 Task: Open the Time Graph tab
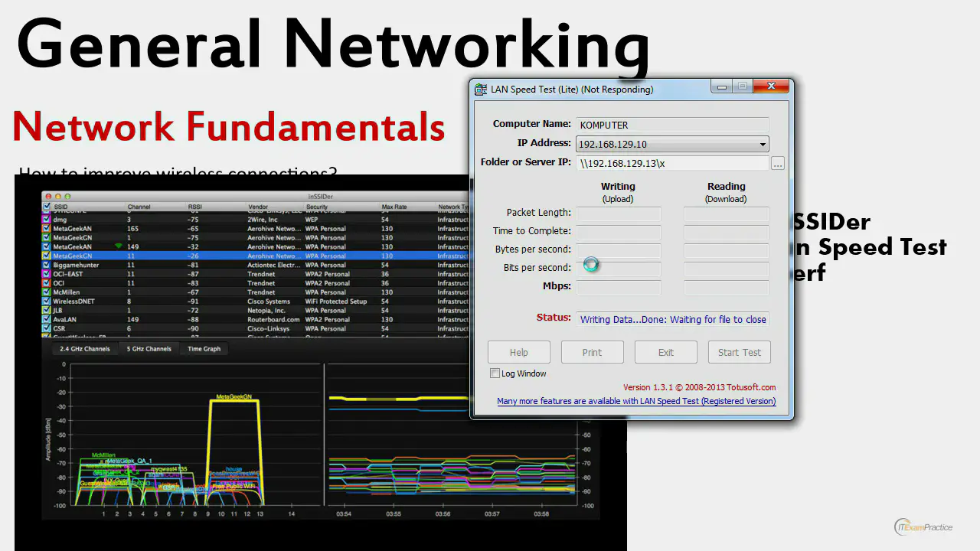204,349
